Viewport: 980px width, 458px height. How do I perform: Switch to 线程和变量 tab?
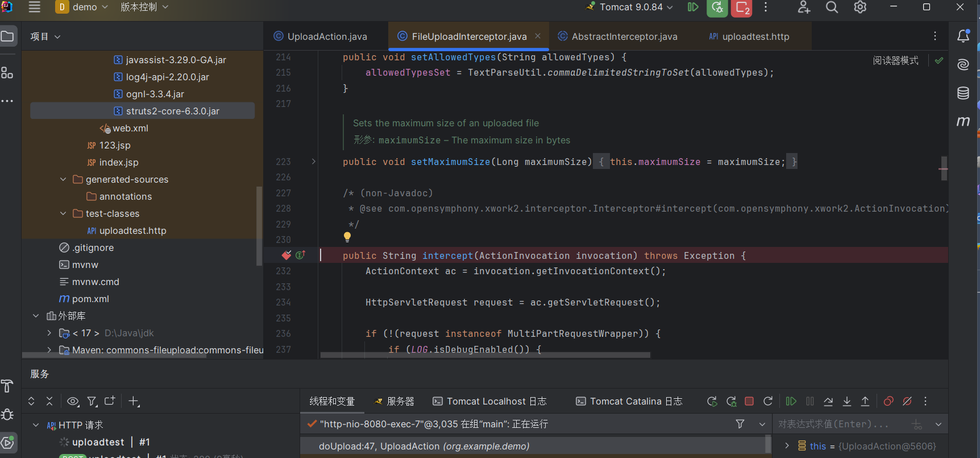pyautogui.click(x=332, y=401)
